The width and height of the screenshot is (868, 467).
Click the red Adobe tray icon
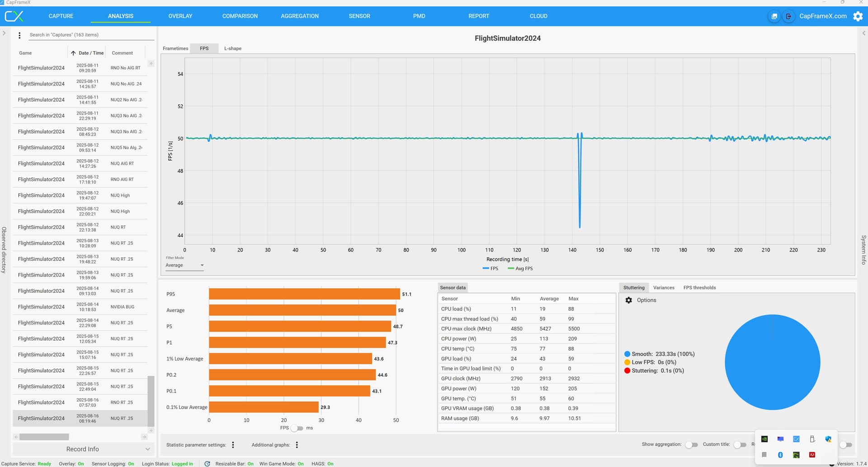click(x=812, y=455)
